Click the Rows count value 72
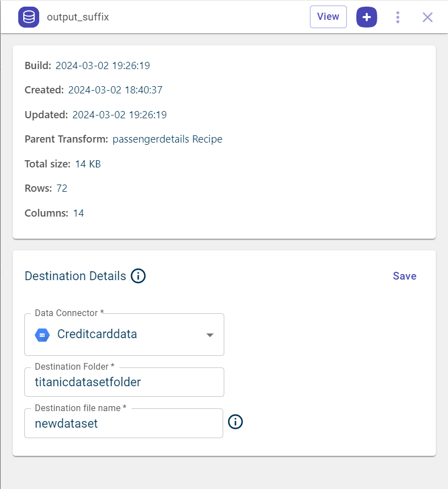The height and width of the screenshot is (489, 448). [62, 188]
